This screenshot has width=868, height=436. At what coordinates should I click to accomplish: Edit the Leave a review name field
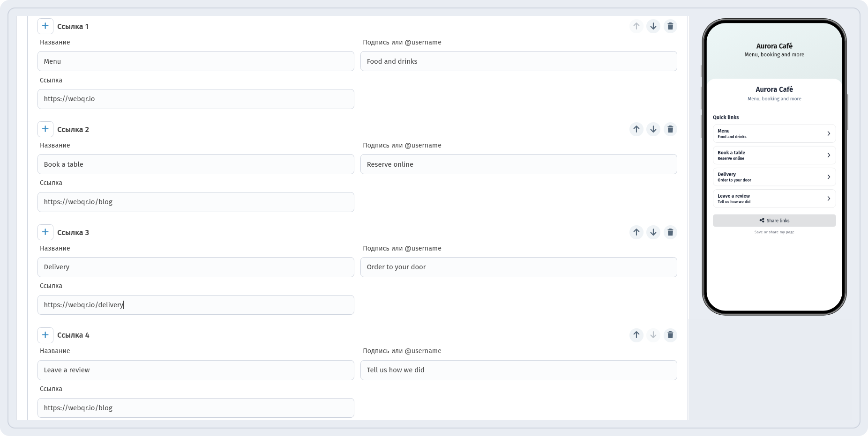point(196,370)
